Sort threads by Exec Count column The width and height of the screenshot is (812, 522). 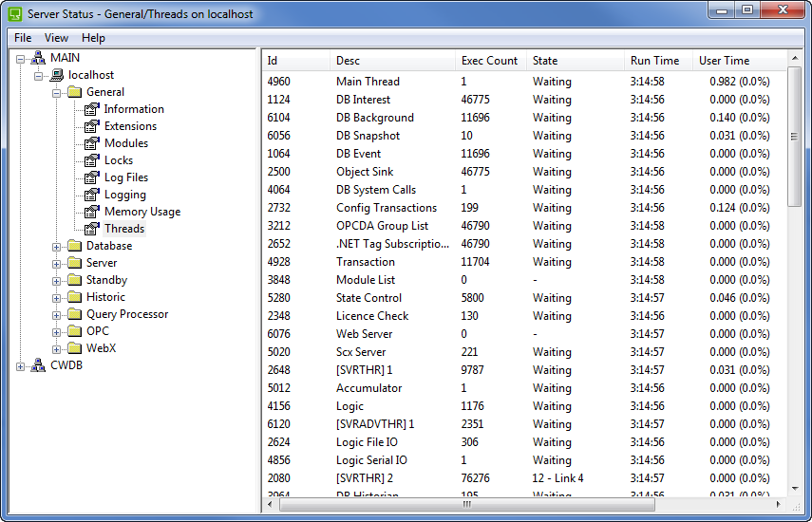pyautogui.click(x=489, y=61)
